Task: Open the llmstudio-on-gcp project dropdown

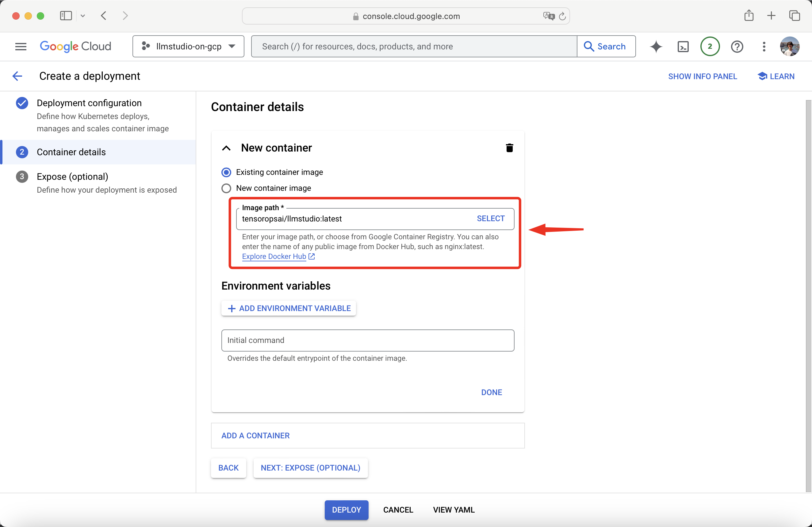Action: 188,46
